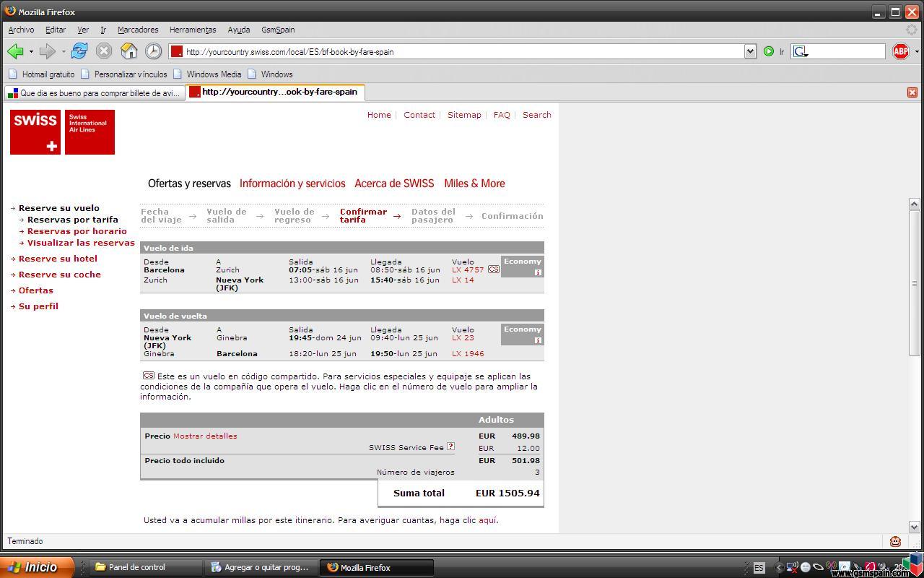Open the GsmSpain menu
Image resolution: width=924 pixels, height=578 pixels.
(278, 30)
